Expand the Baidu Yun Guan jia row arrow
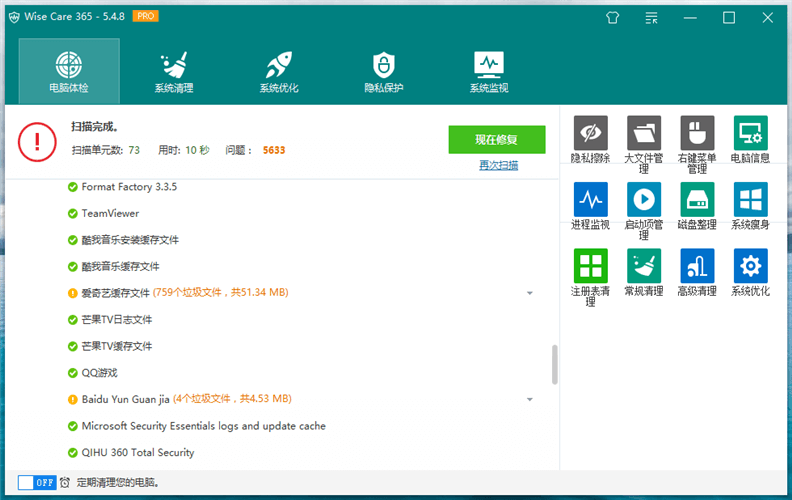 coord(530,400)
